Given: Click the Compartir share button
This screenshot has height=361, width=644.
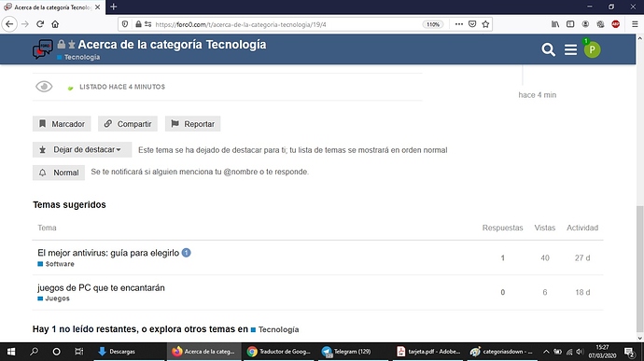Looking at the screenshot, I should click(x=128, y=124).
